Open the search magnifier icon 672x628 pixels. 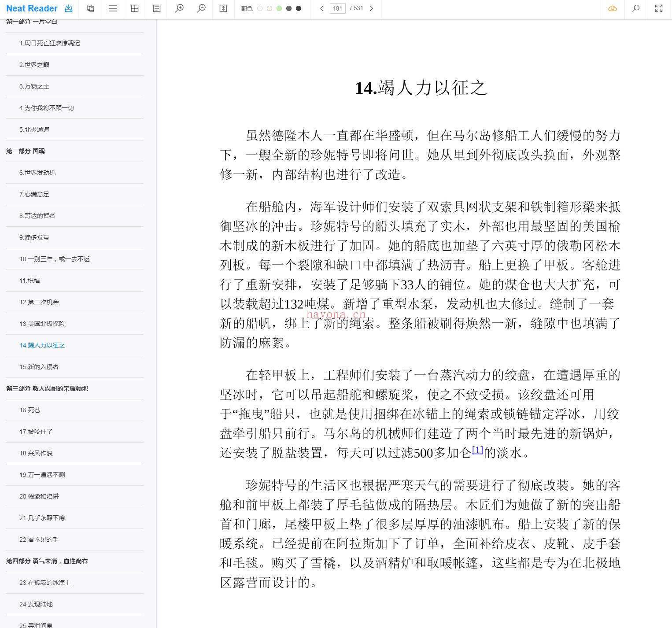pyautogui.click(x=636, y=8)
